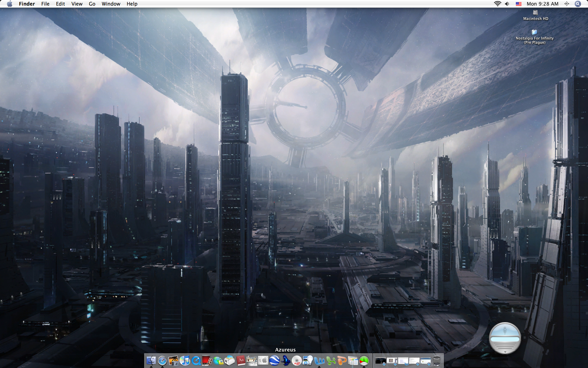
Task: Open iPhoto in the dock
Action: (x=173, y=360)
